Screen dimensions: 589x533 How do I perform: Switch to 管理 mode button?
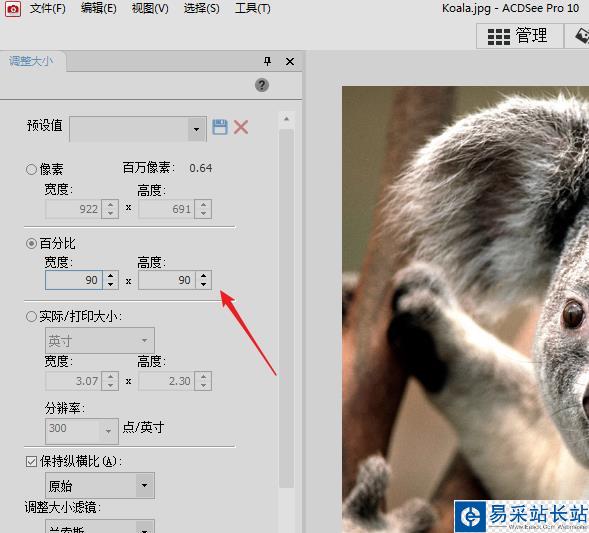[x=520, y=36]
